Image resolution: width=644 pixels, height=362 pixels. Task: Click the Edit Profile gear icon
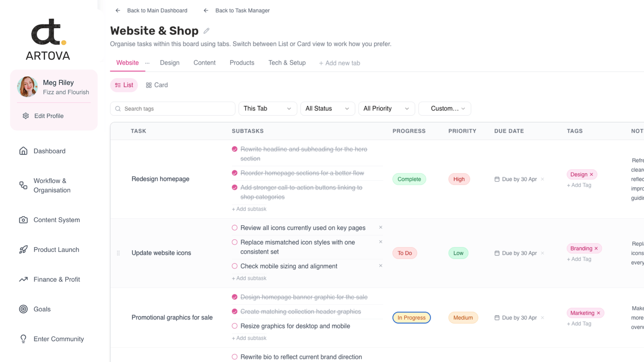(26, 116)
